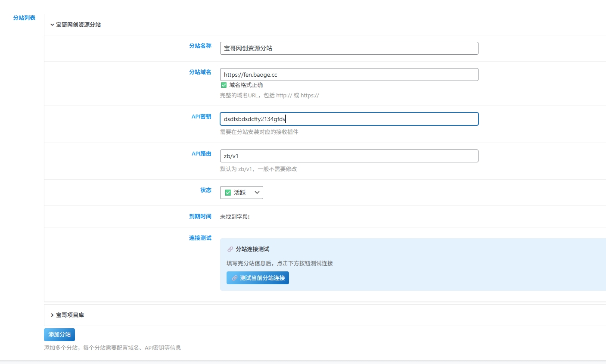Click the chain link icon beside 分站连接测试

click(230, 249)
